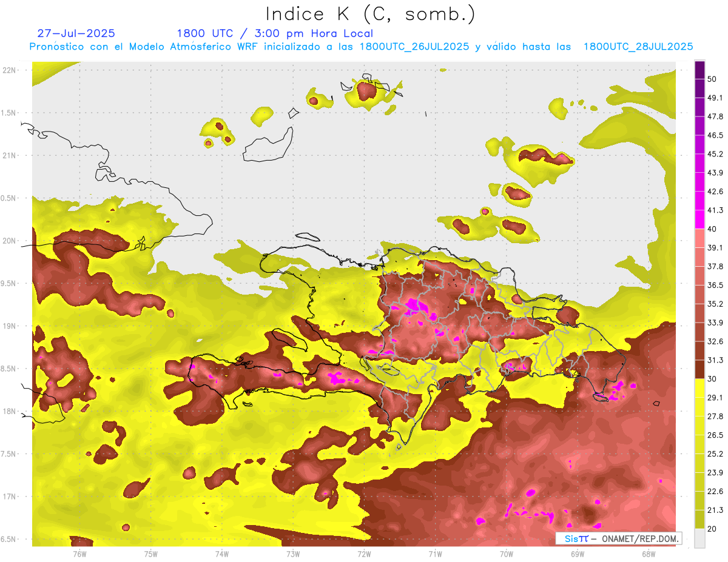
Task: Click the longitude axis label '75W'
Action: (x=151, y=554)
